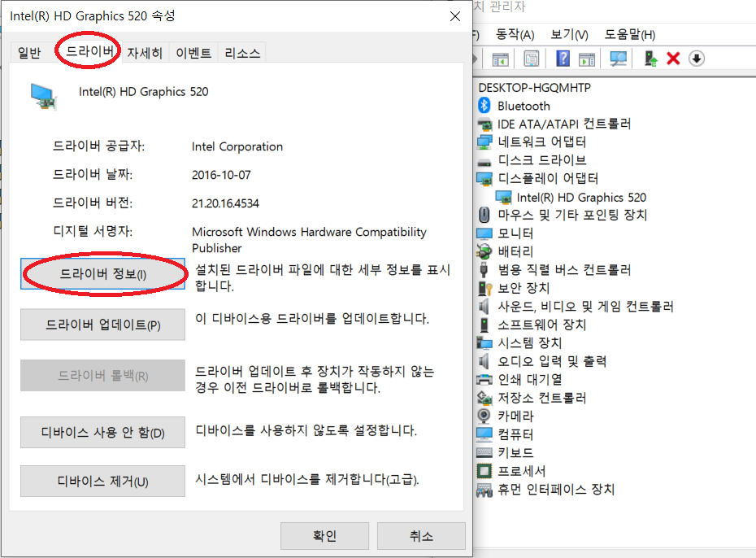Screen dimensions: 756x558
Task: Open the 드라이버 tab
Action: (89, 50)
